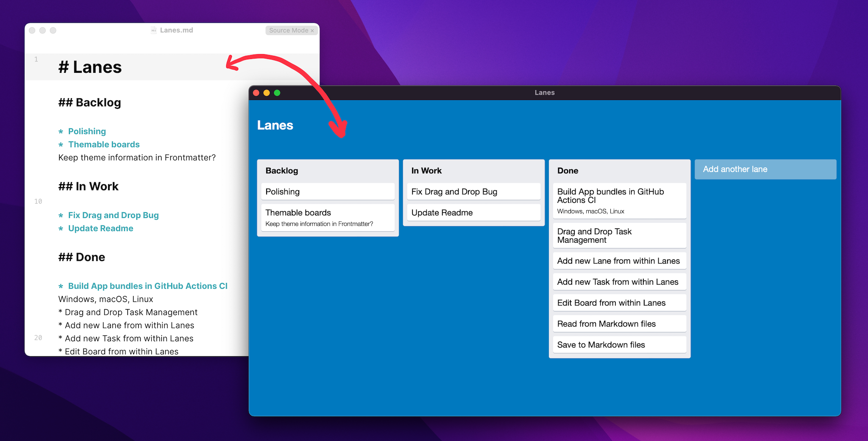Click line number 20 in editor gutter
The height and width of the screenshot is (441, 868).
pyautogui.click(x=38, y=338)
